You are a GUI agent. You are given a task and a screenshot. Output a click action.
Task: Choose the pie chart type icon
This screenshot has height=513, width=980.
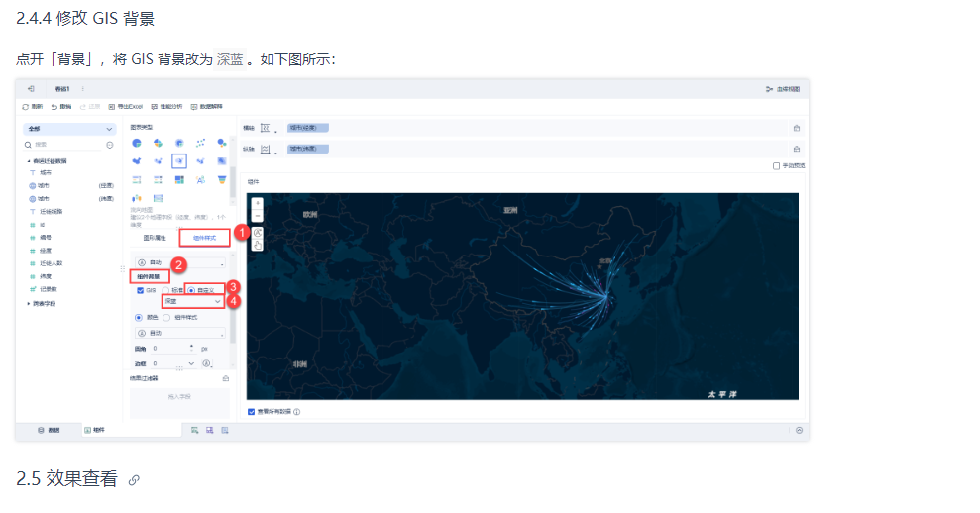pos(137,143)
